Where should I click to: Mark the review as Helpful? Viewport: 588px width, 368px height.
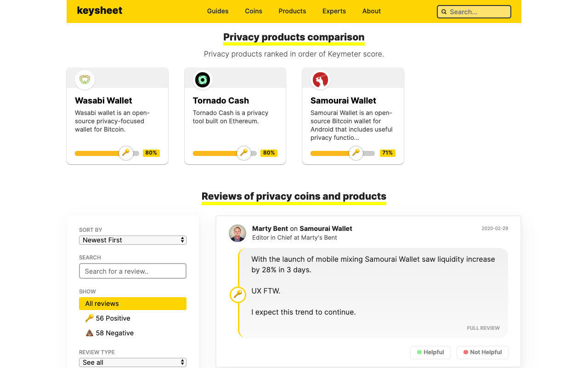(x=430, y=352)
